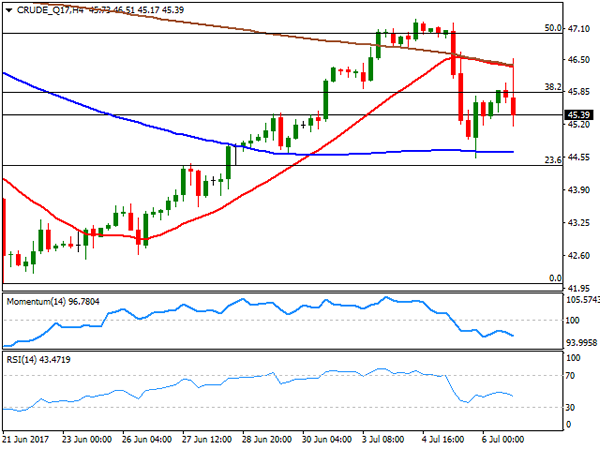
Task: Select the Momentum(14) 96.7804 indicator label
Action: [53, 302]
